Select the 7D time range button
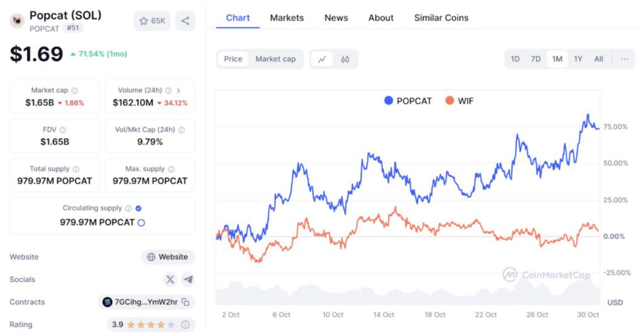644x333 pixels. coord(536,59)
